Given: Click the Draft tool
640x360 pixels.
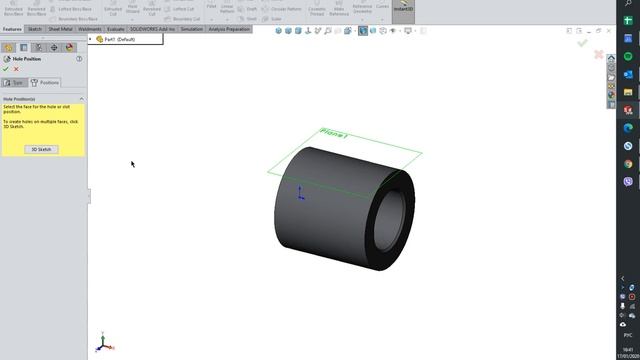Looking at the screenshot, I should 247,9.
